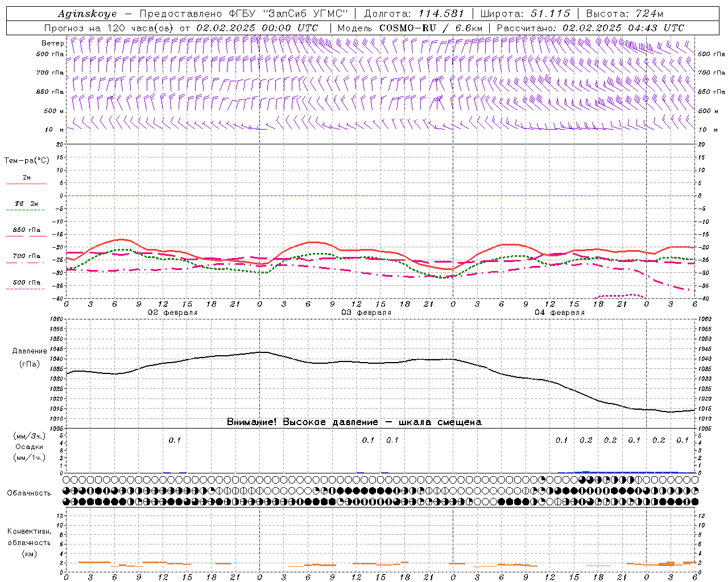Click the 1060 tick on the left pressure axis
728x582 pixels.
coord(57,319)
